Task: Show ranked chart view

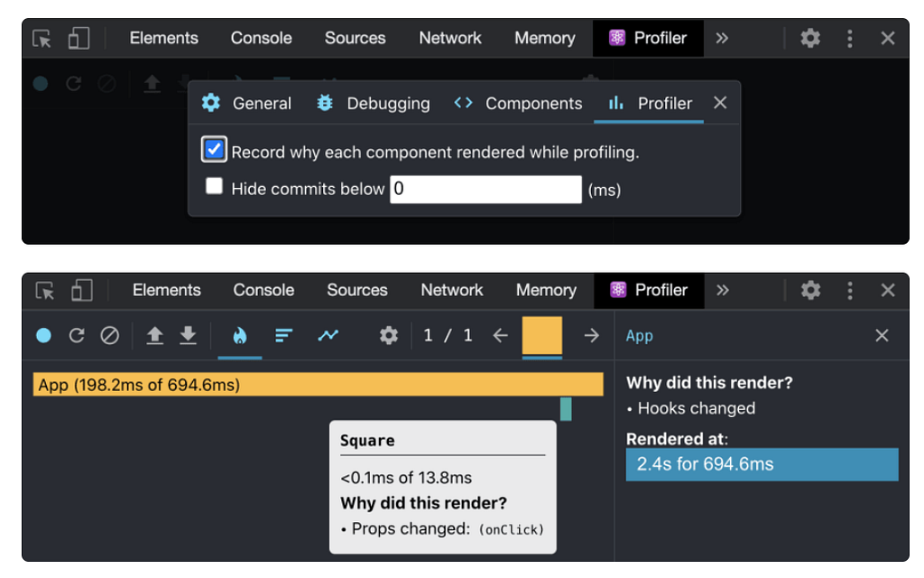Action: (x=284, y=336)
